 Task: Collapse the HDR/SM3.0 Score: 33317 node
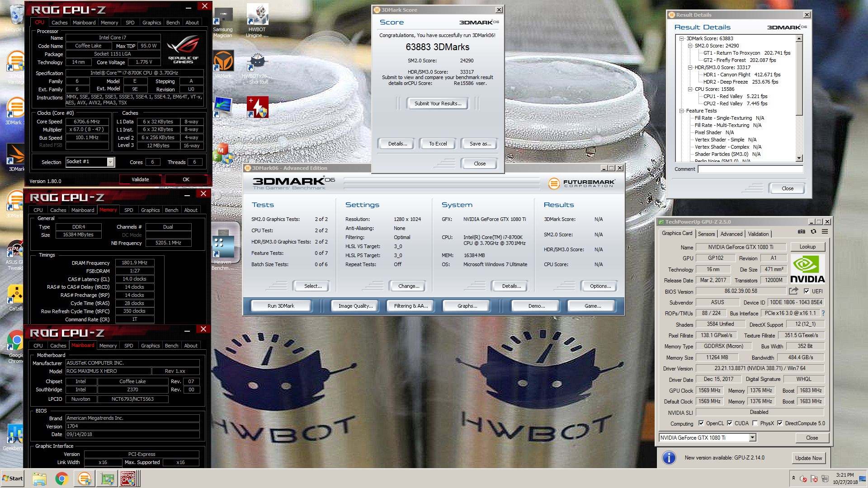[690, 67]
